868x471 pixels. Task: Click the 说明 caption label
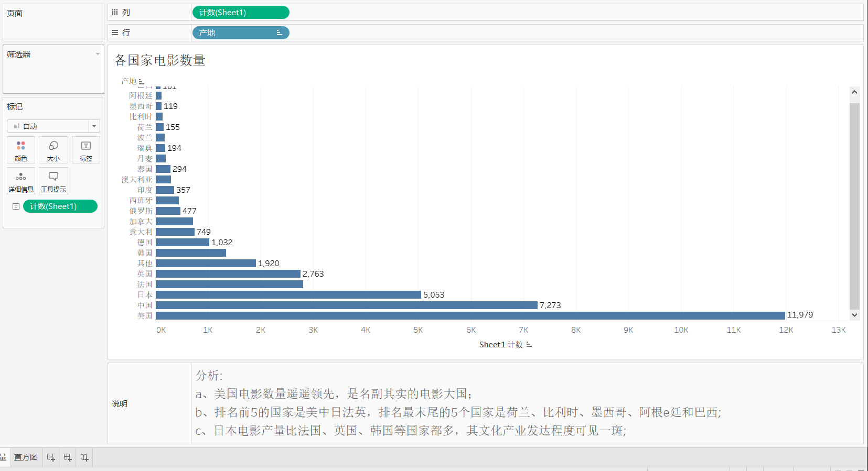pos(119,403)
